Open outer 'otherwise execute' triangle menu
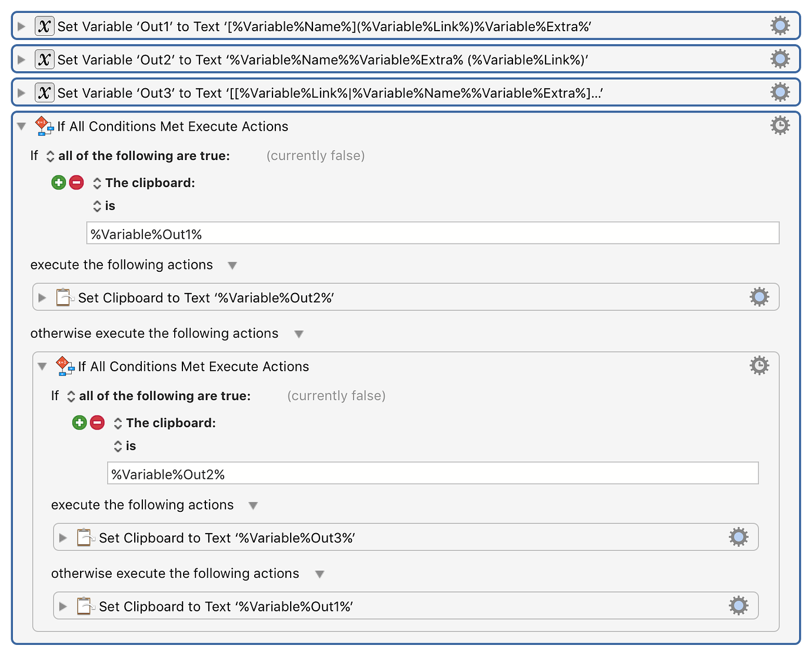This screenshot has width=812, height=659. point(299,334)
